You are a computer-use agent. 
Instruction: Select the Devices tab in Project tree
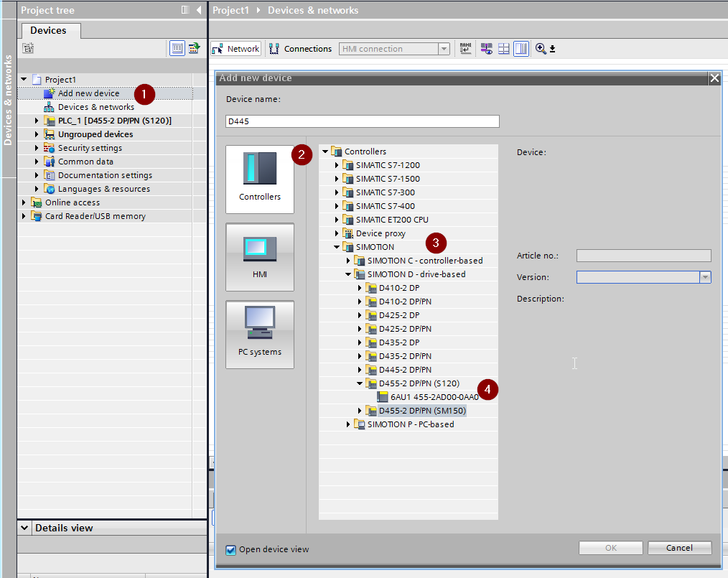[x=51, y=31]
